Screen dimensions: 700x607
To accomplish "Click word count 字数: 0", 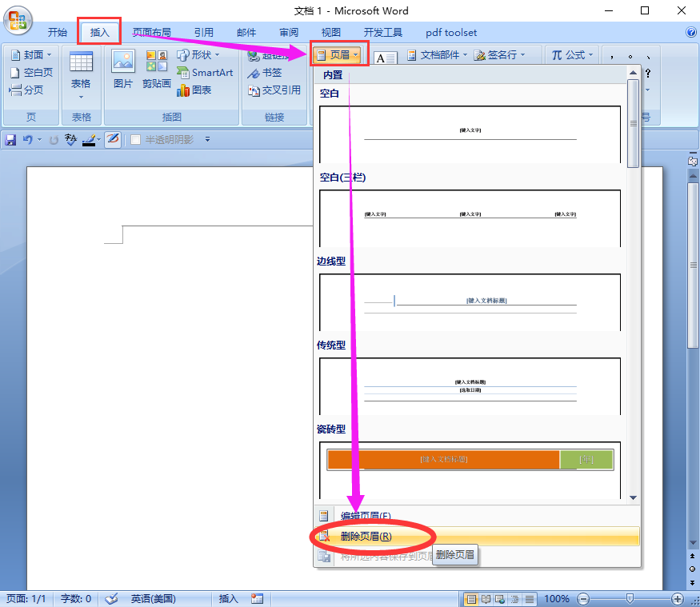I will (75, 598).
